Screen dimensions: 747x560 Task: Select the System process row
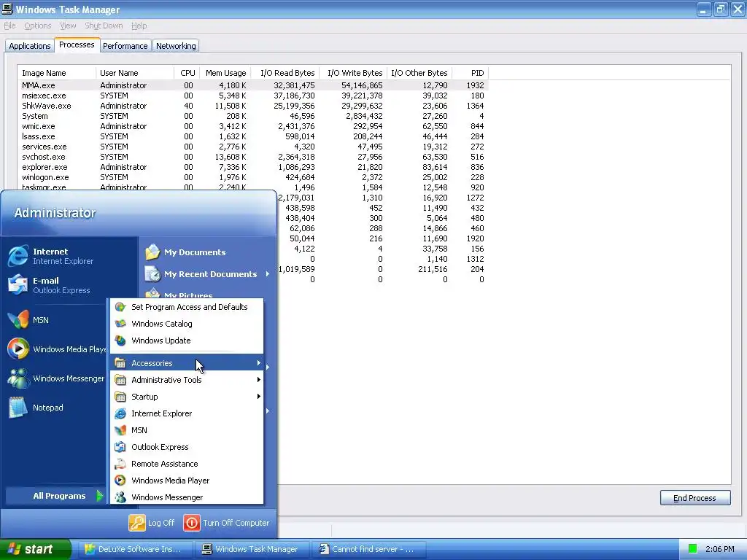(x=253, y=116)
